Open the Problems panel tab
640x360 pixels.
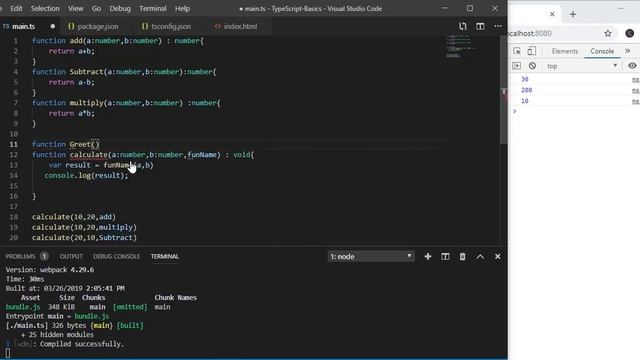click(x=20, y=256)
